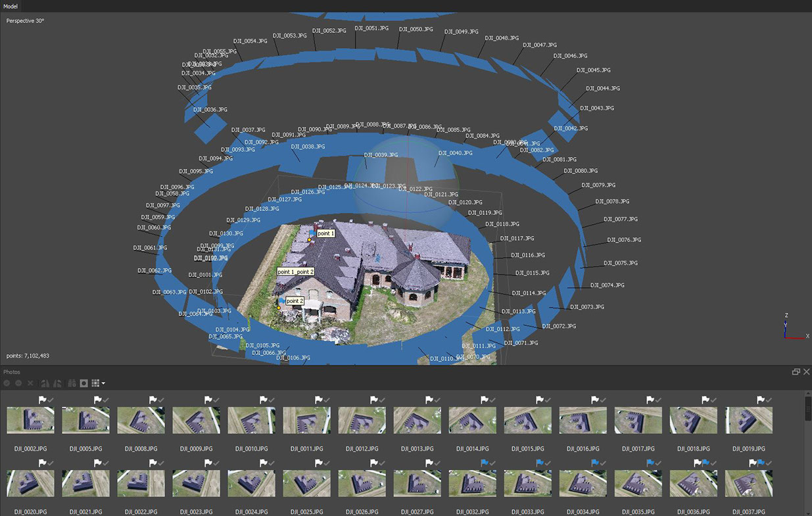Click the Rotate Right icon in Photos toolbar
The width and height of the screenshot is (812, 516).
57,383
